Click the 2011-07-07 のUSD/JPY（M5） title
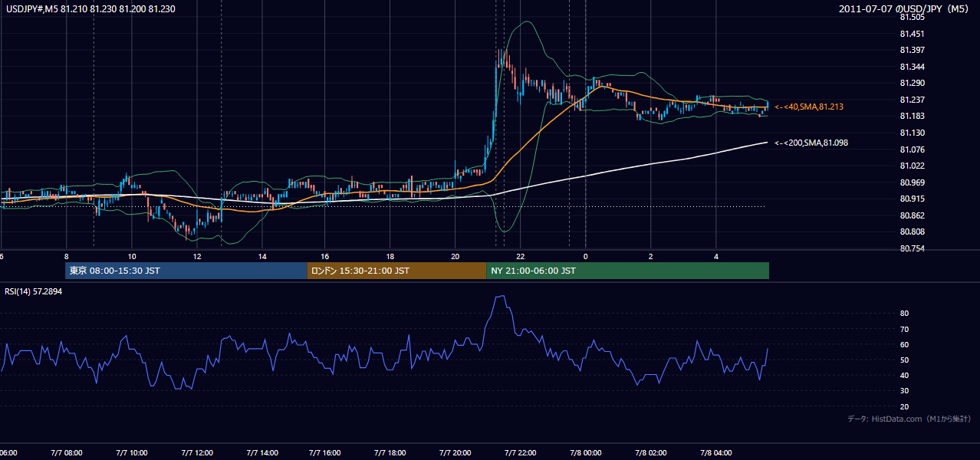Viewport: 980px width, 460px height. [x=905, y=8]
